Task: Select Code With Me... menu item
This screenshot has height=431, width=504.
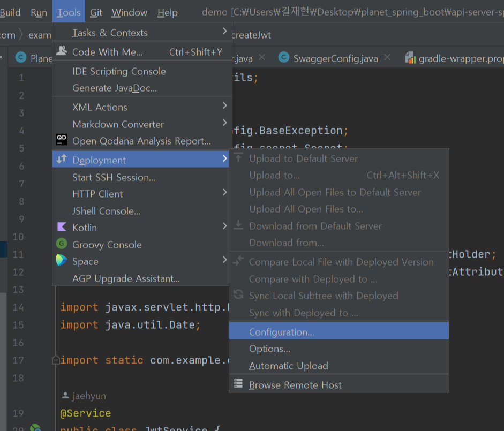Action: pyautogui.click(x=142, y=52)
